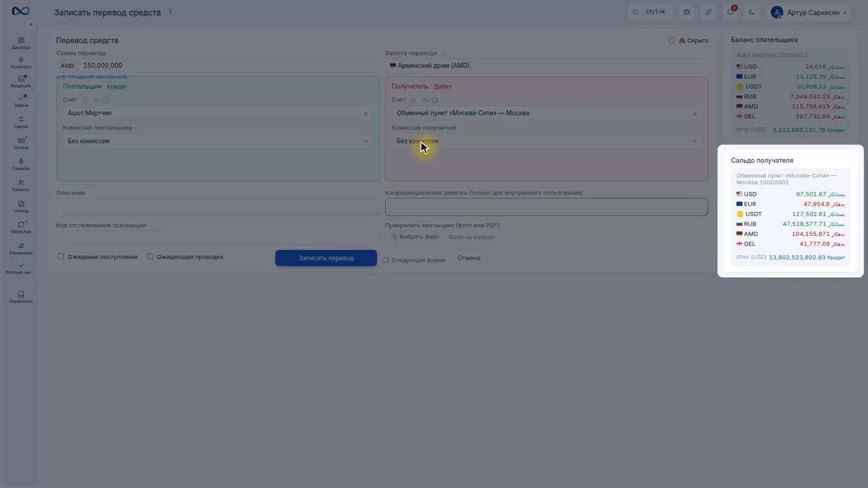Open the notifications bell icon
Image resolution: width=868 pixels, height=488 pixels.
click(x=730, y=12)
